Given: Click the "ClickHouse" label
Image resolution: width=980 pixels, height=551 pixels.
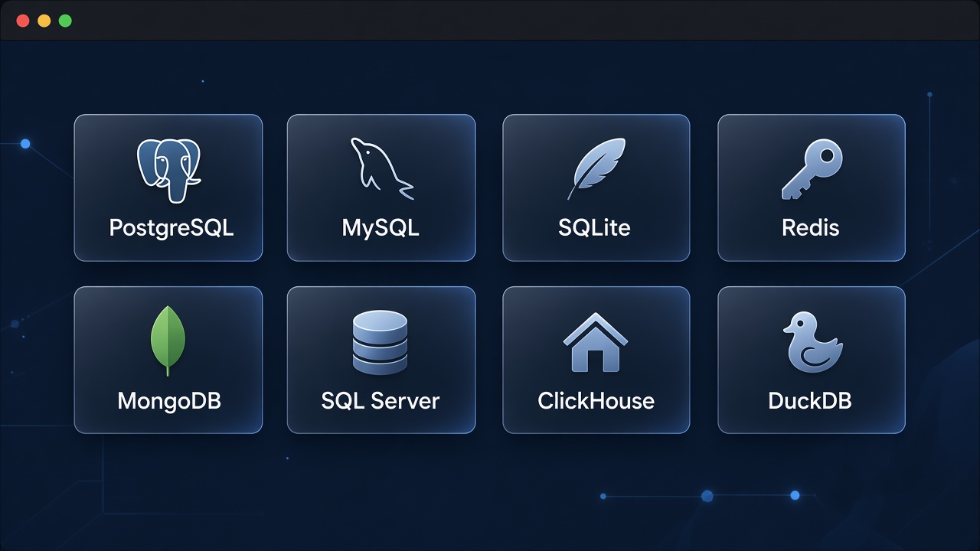Looking at the screenshot, I should pyautogui.click(x=596, y=400).
